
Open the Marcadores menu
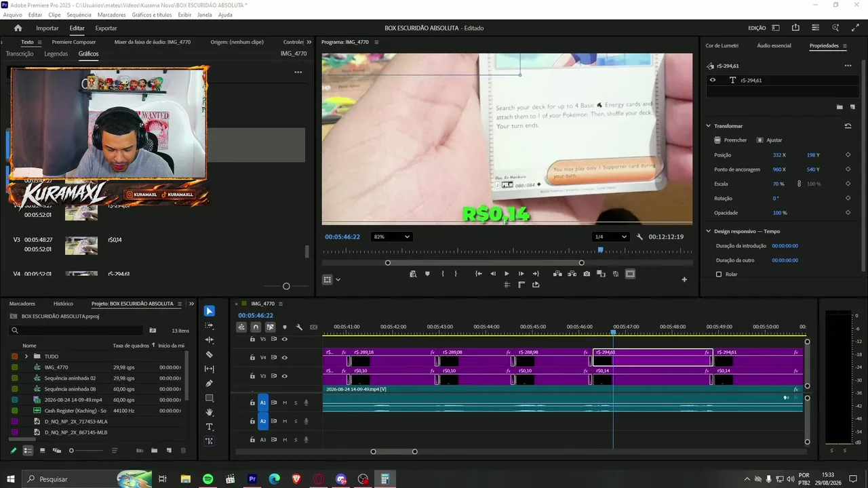coord(111,15)
